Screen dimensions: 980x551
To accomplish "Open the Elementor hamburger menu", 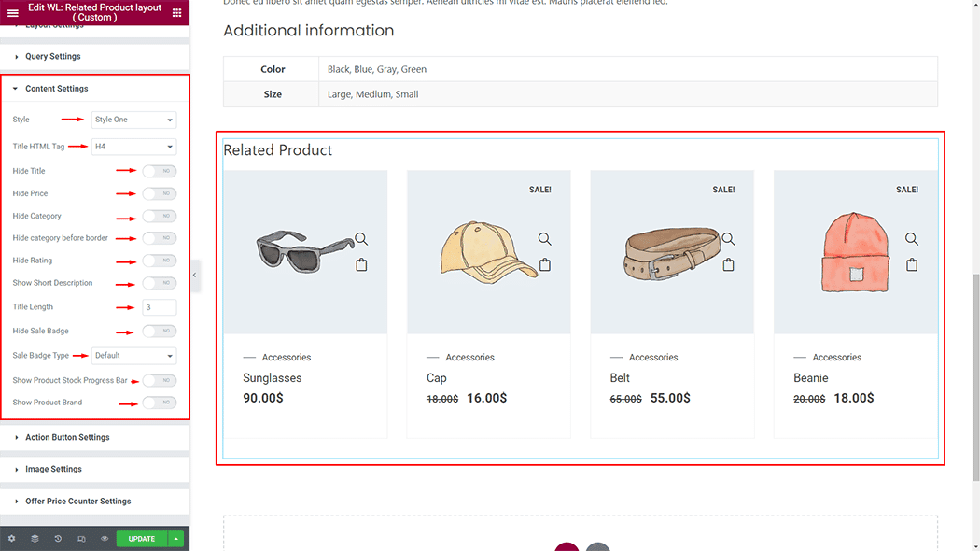I will tap(13, 13).
